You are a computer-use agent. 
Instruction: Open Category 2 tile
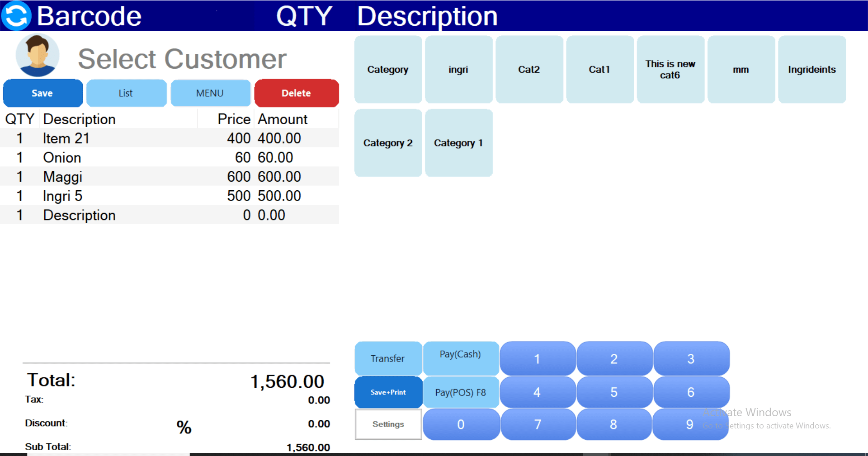click(x=388, y=143)
